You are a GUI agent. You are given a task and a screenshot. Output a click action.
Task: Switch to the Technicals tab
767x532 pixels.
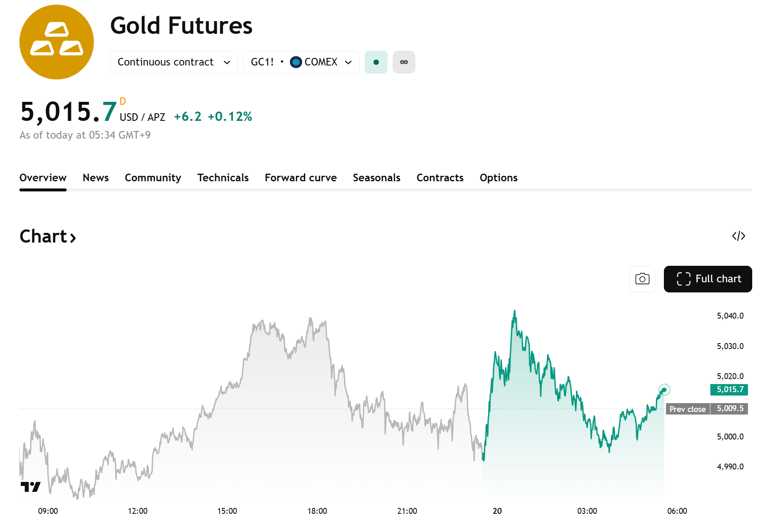click(x=223, y=178)
